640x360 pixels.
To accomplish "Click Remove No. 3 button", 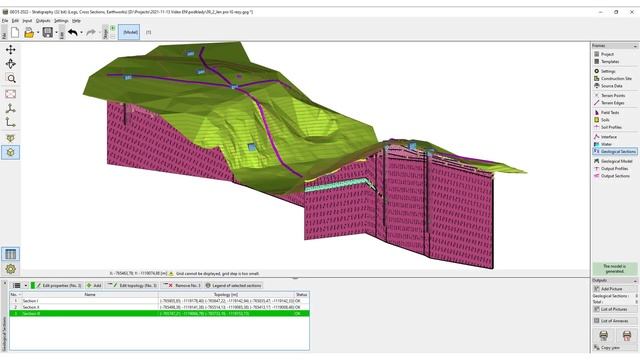I will click(x=182, y=286).
